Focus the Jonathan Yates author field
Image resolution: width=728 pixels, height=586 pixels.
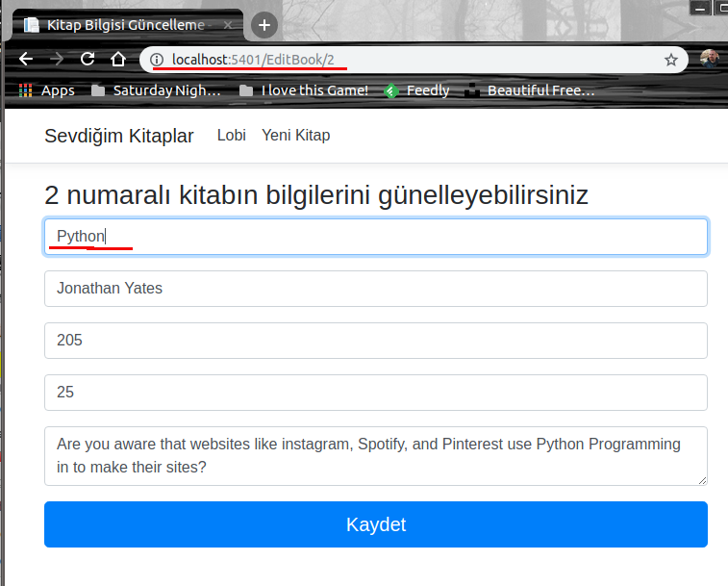tap(376, 289)
